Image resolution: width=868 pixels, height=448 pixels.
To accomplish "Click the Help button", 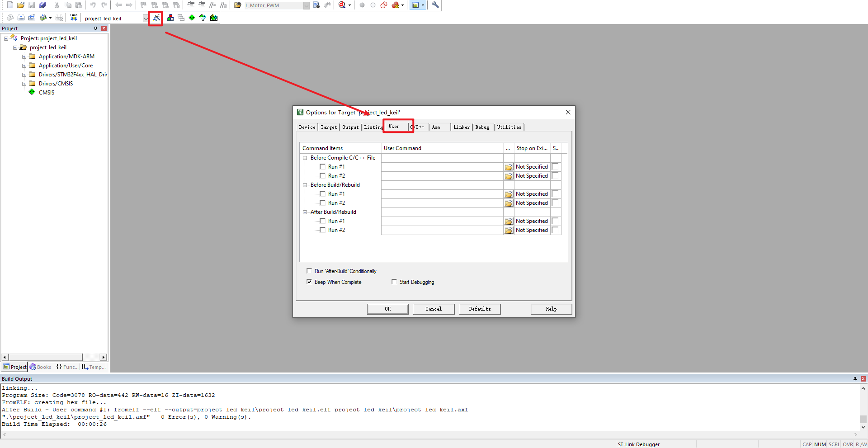I will tap(551, 309).
